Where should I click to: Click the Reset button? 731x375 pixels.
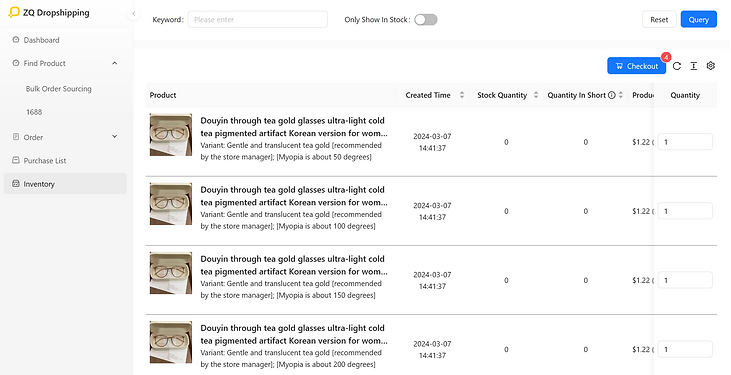[659, 20]
